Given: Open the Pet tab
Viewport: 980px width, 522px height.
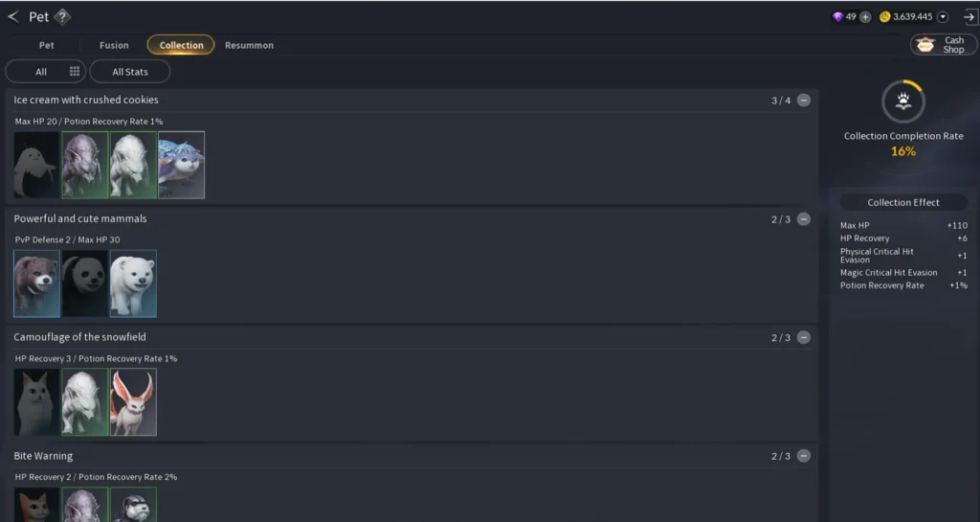Looking at the screenshot, I should [x=46, y=45].
